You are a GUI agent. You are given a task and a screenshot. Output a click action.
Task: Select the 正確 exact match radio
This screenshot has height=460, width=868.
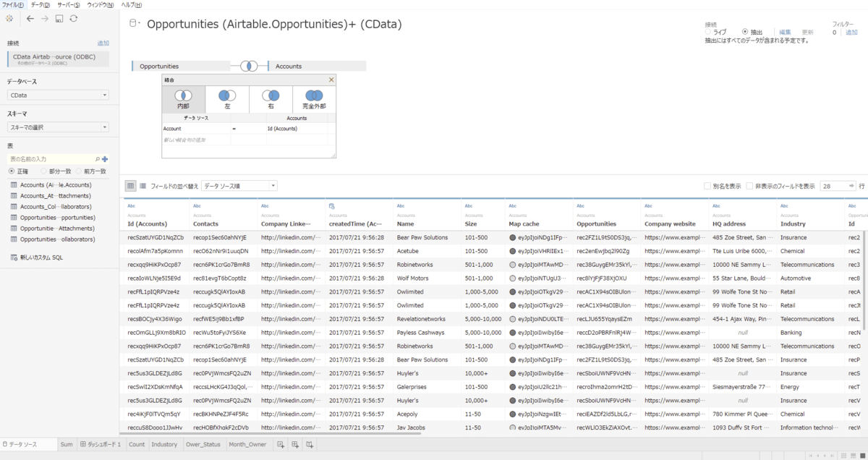coord(12,171)
